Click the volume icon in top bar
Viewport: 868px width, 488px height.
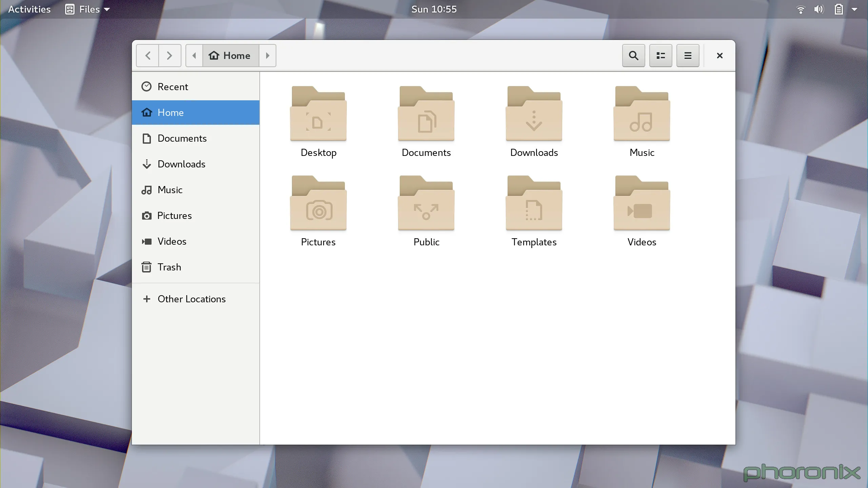(x=818, y=9)
